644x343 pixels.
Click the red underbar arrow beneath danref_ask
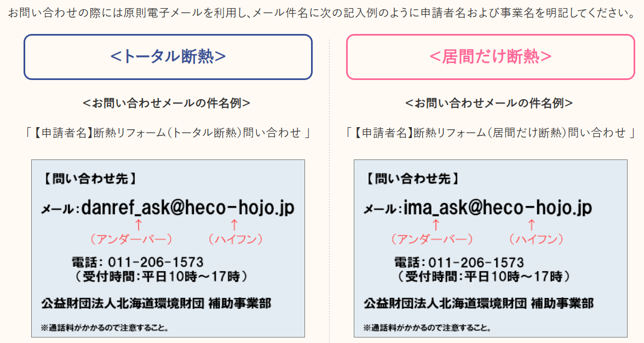click(x=138, y=224)
